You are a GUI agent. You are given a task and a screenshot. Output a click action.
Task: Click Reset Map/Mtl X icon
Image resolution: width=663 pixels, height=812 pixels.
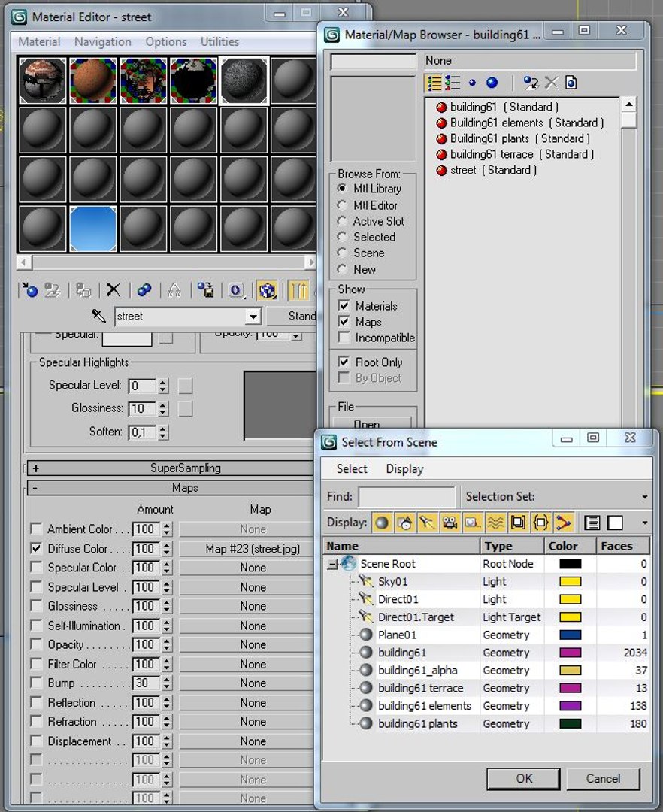tap(113, 290)
